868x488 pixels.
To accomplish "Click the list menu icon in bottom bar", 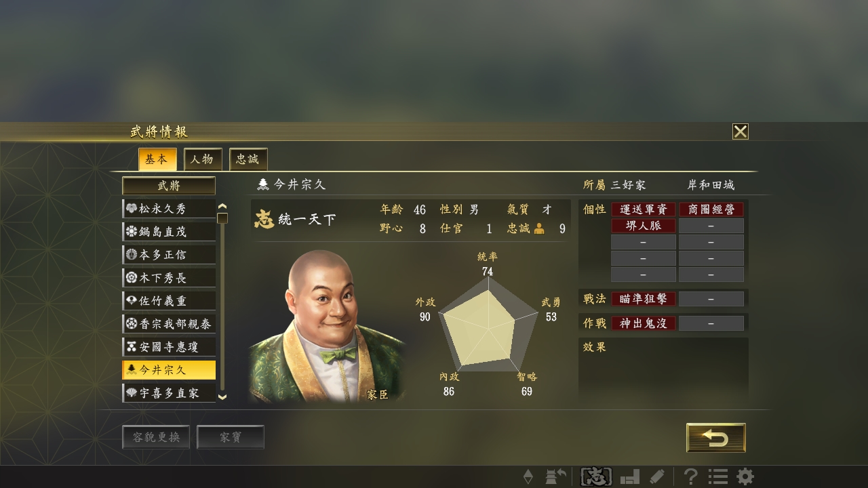I will [718, 477].
